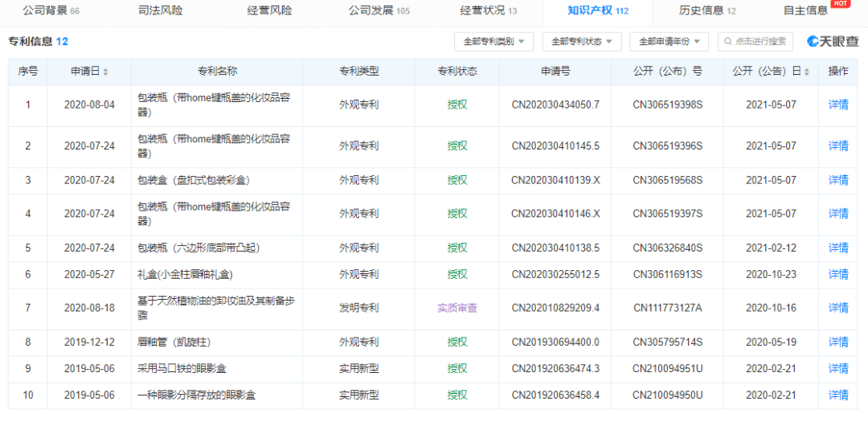Screen dimensions: 868x422
Task: Open the 公司发展 tab
Action: coord(379,10)
